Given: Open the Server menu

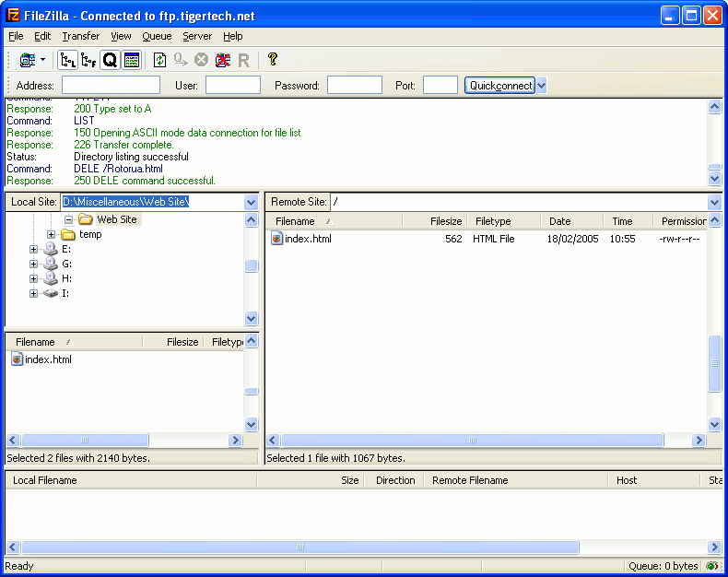Looking at the screenshot, I should tap(197, 36).
